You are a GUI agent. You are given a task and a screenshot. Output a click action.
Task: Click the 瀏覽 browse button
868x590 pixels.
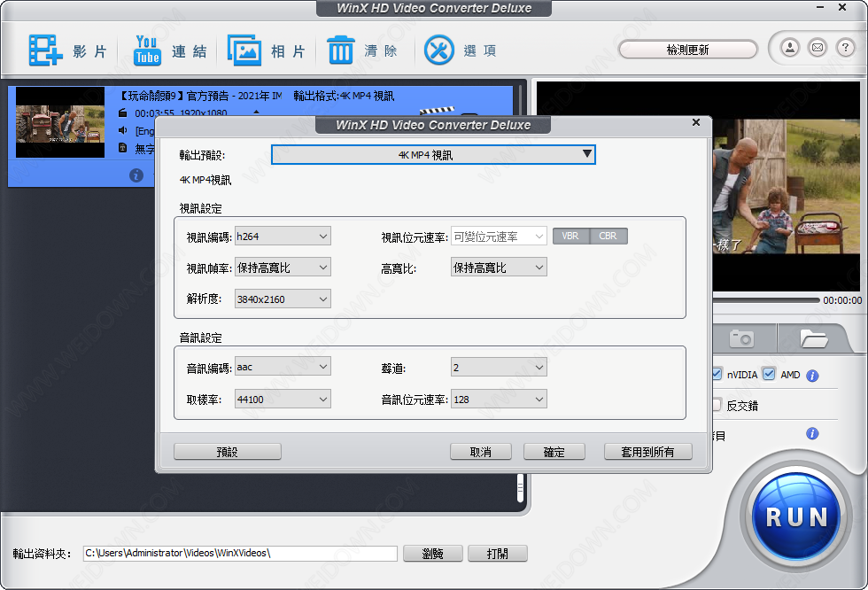(433, 554)
